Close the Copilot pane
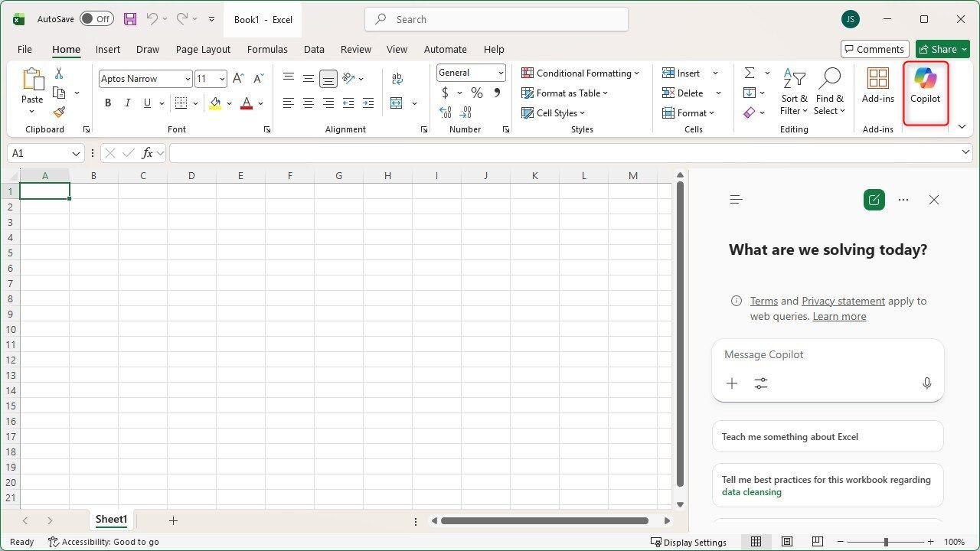This screenshot has height=551, width=980. 933,200
